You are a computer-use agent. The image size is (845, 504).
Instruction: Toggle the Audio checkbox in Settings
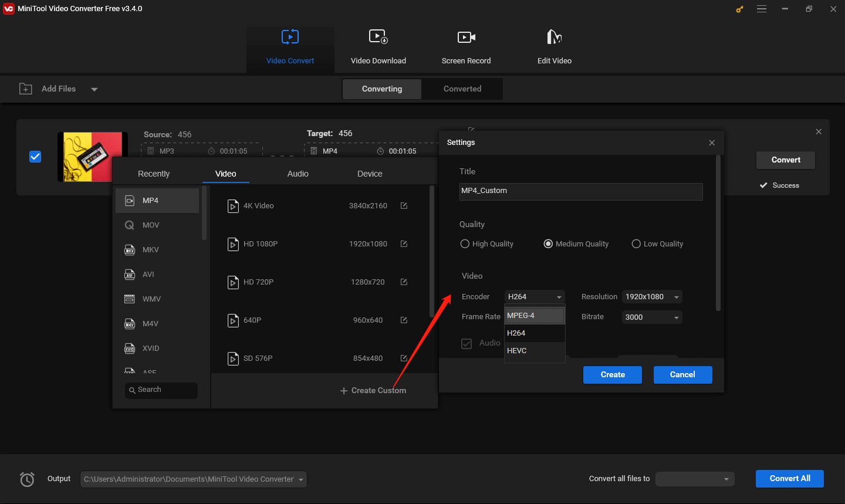coord(467,344)
